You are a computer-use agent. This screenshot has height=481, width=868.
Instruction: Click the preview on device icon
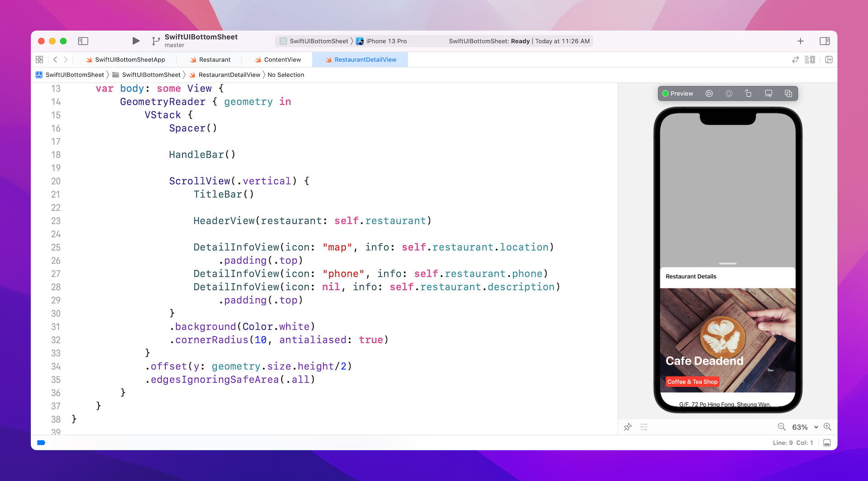(x=729, y=94)
